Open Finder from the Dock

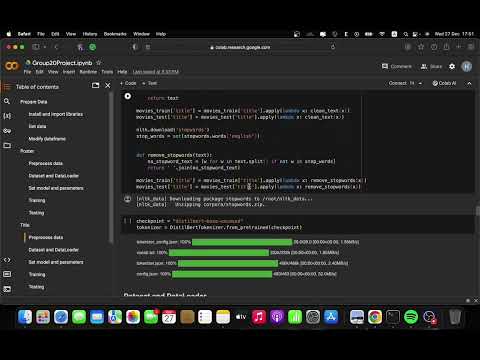(x=25, y=317)
